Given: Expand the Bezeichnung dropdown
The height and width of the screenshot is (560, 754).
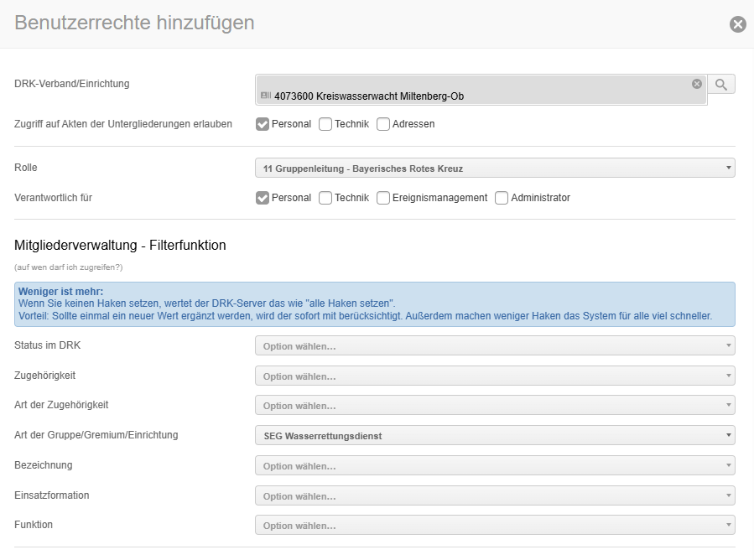Looking at the screenshot, I should coord(495,465).
